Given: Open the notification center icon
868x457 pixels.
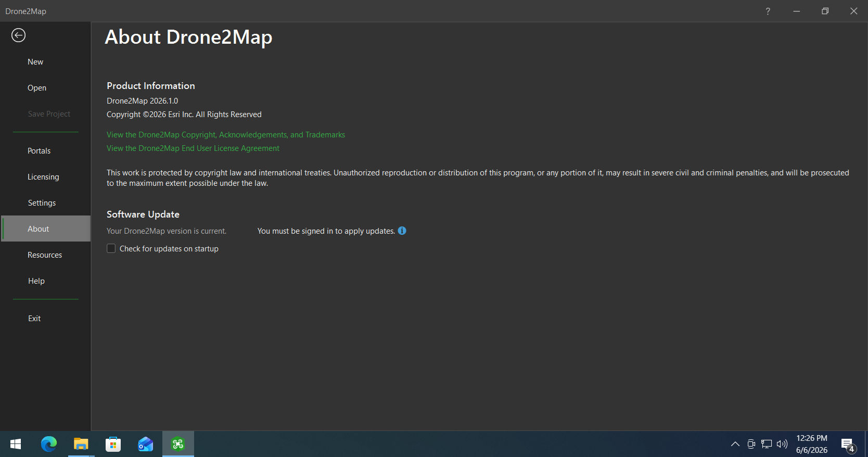Looking at the screenshot, I should tap(849, 445).
